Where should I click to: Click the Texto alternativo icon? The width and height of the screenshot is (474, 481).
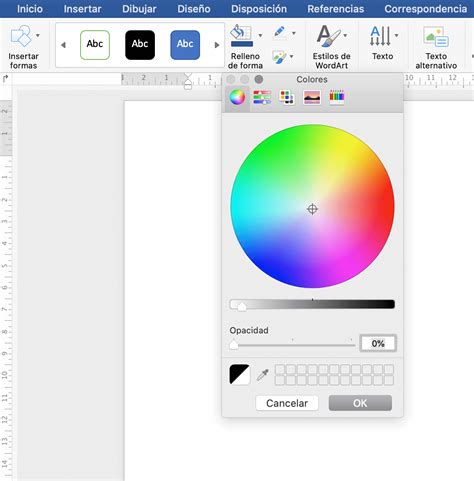436,36
